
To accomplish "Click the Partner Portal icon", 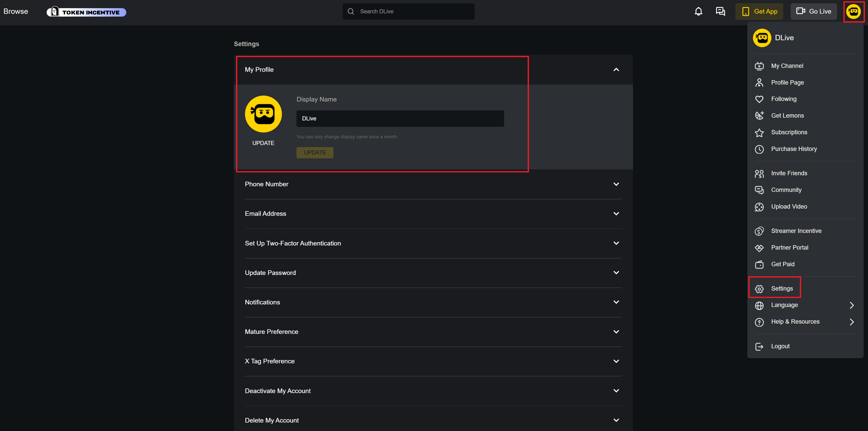I will point(759,248).
